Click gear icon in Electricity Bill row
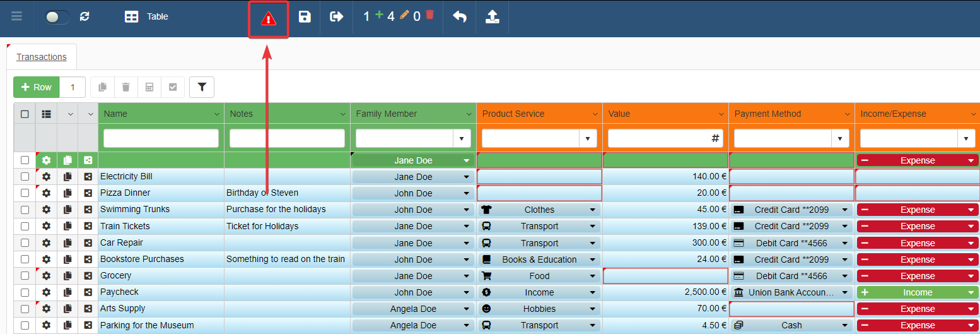Image resolution: width=980 pixels, height=334 pixels. [x=46, y=177]
